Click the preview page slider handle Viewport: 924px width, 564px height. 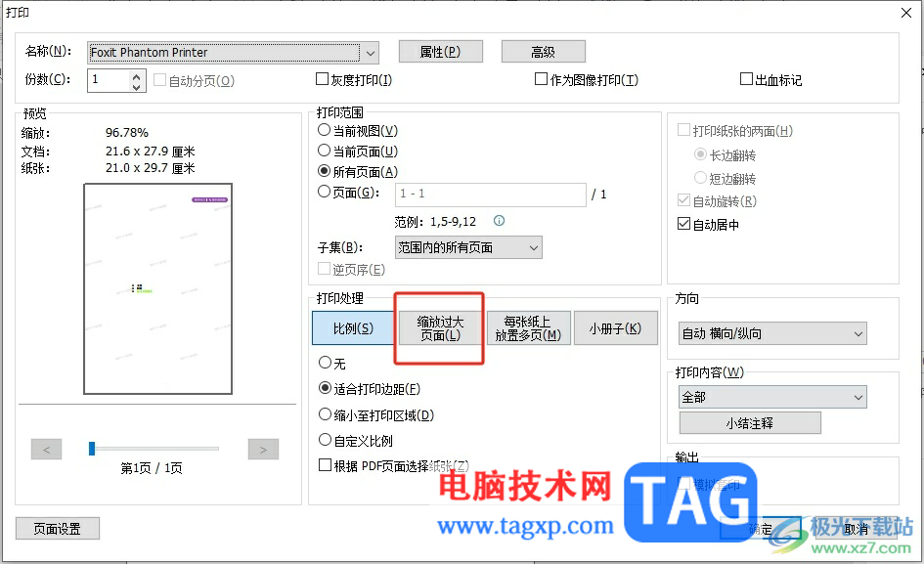coord(92,449)
